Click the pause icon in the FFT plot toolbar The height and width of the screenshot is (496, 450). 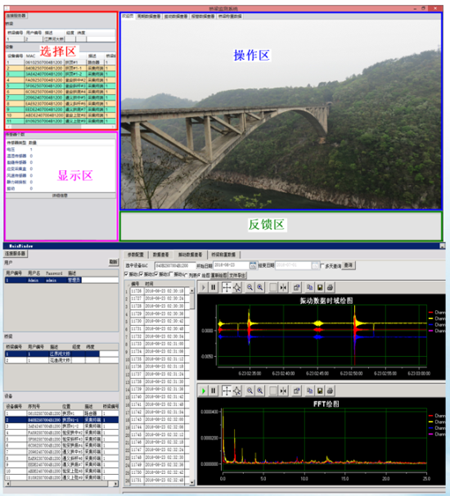click(213, 391)
